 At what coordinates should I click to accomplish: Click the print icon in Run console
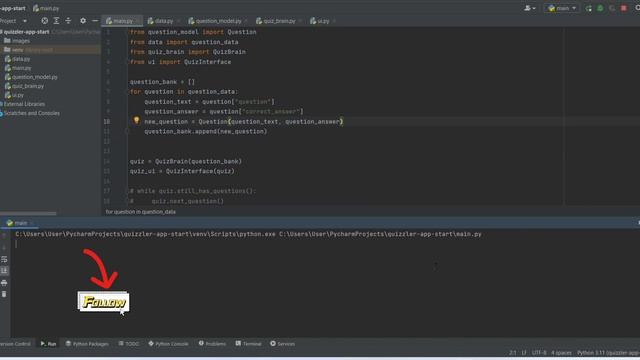(x=4, y=282)
